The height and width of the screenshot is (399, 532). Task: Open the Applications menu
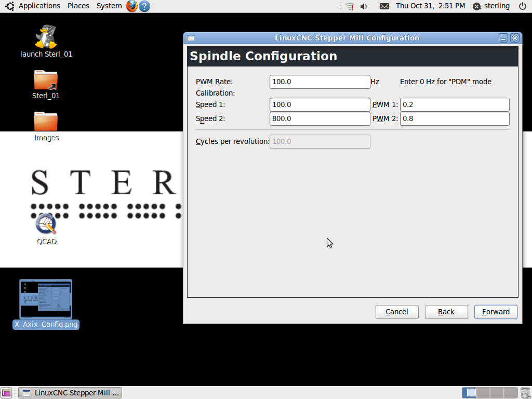[x=39, y=6]
